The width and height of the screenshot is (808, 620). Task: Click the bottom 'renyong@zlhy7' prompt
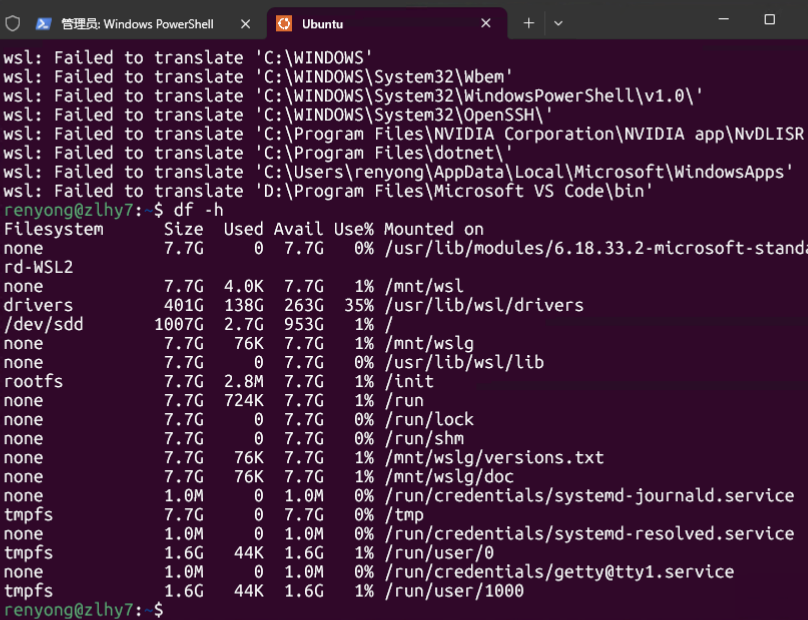point(69,611)
